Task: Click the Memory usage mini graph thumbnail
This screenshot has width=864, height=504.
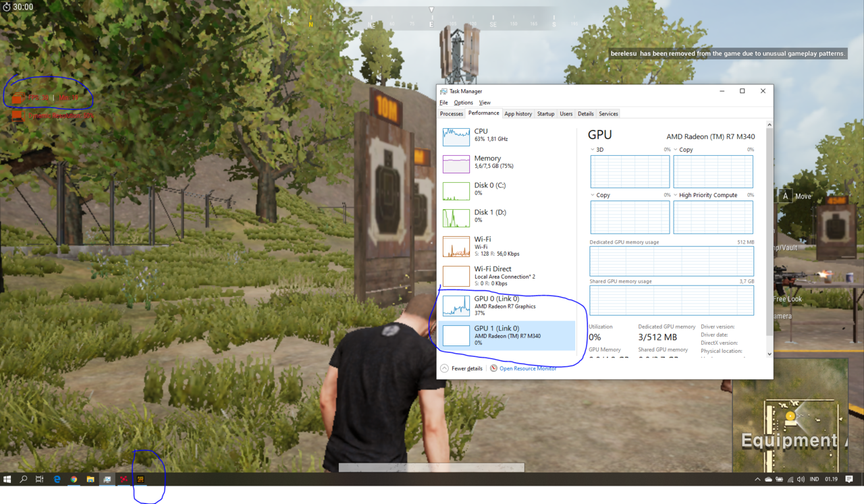Action: [x=456, y=164]
